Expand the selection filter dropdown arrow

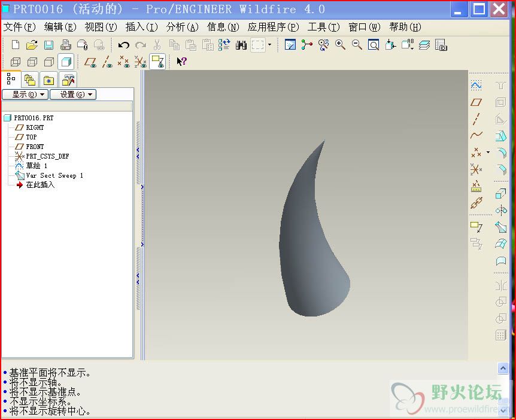[x=270, y=45]
